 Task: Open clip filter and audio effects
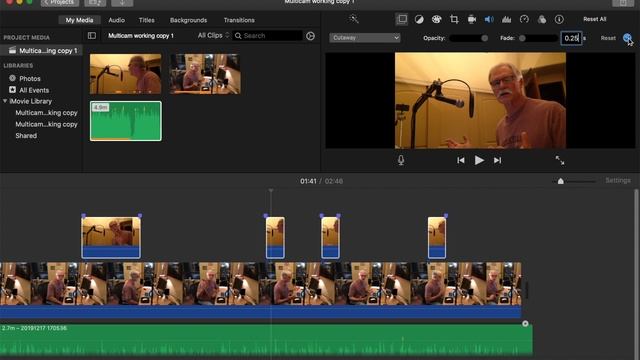pos(542,19)
